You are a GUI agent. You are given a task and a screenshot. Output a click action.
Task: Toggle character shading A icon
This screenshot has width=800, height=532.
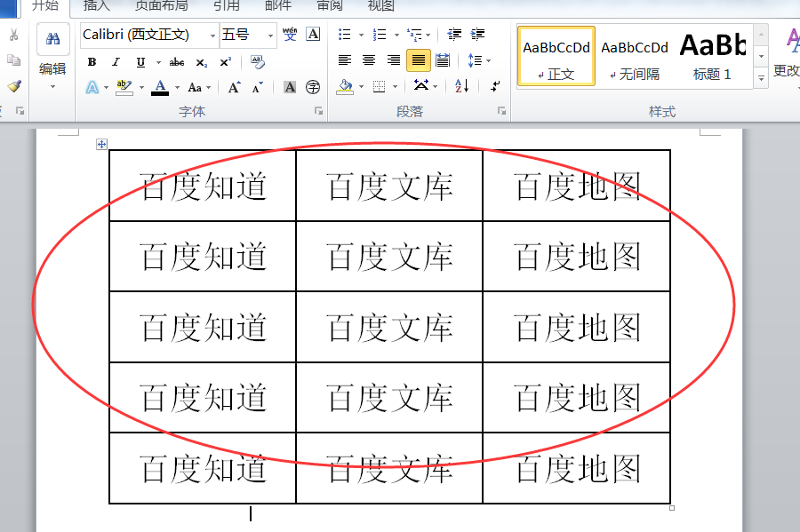pos(290,87)
